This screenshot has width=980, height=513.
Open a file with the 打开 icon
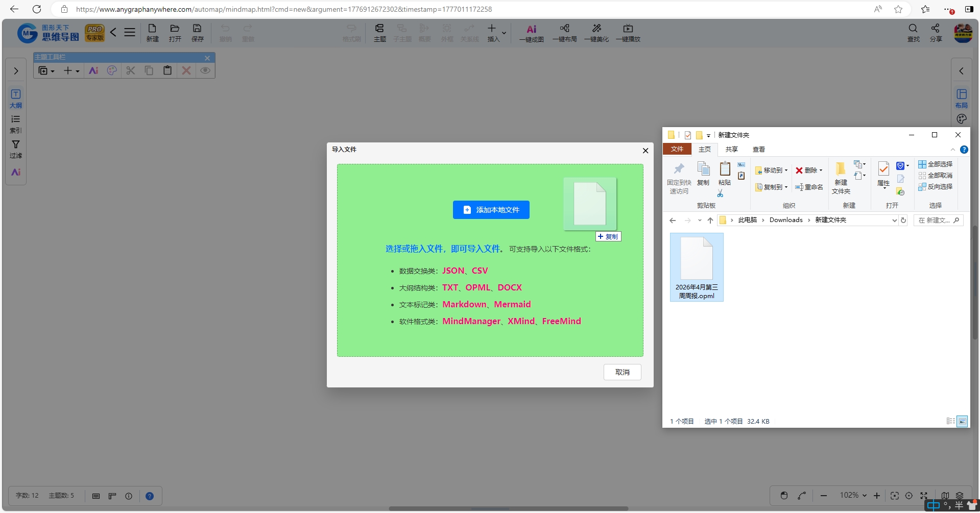pyautogui.click(x=175, y=33)
